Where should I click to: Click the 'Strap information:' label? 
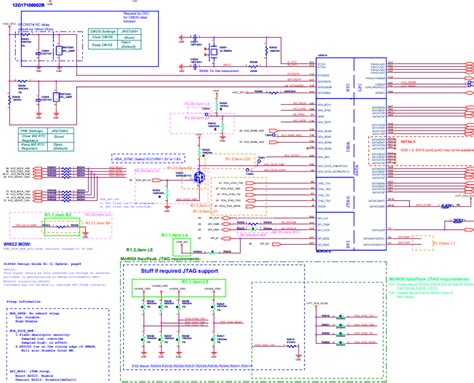pos(24,302)
